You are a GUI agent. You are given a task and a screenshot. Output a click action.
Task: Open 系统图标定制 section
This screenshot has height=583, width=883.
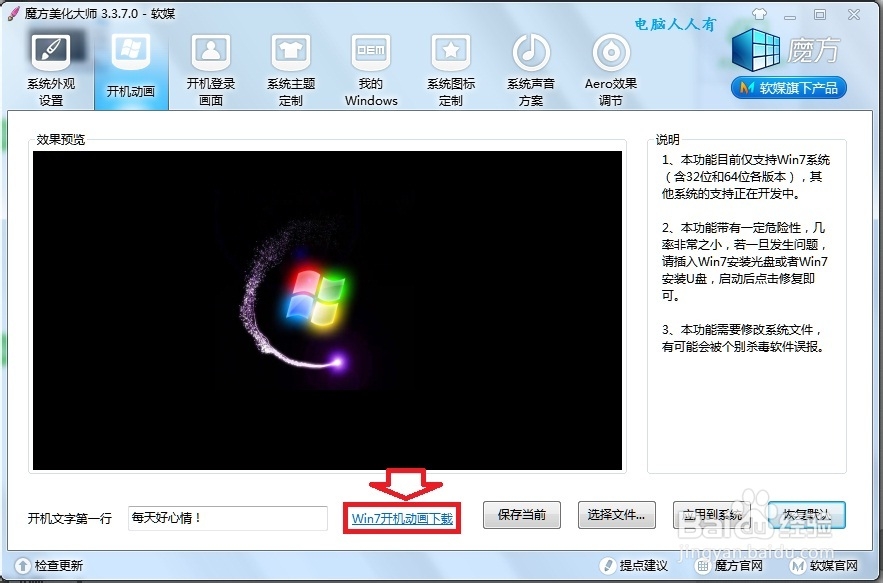click(x=451, y=70)
